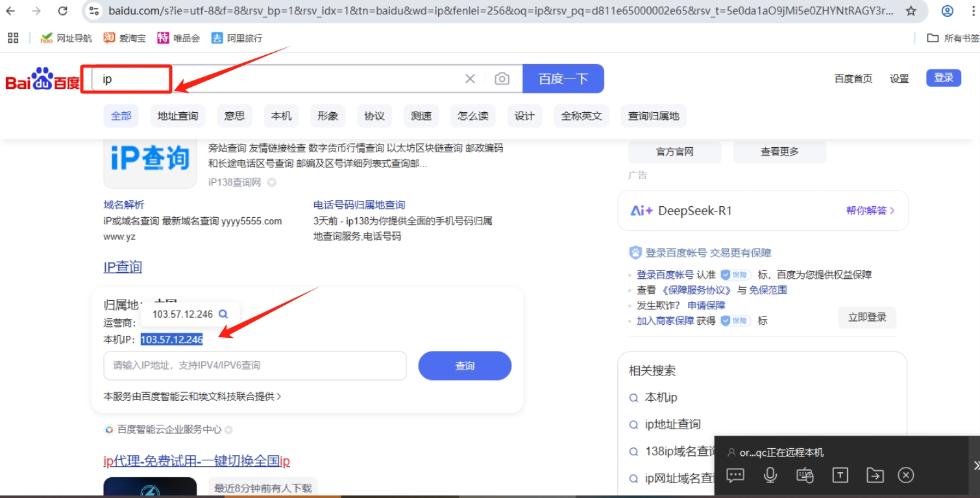Click the 立即登录 button
Viewport: 980px width, 498px height.
[867, 318]
